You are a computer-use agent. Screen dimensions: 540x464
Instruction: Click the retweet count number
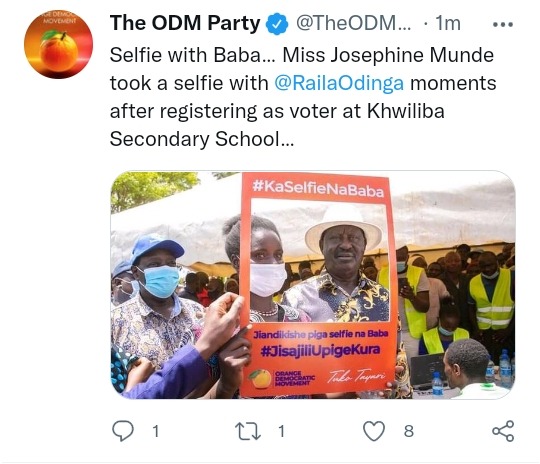pos(282,431)
